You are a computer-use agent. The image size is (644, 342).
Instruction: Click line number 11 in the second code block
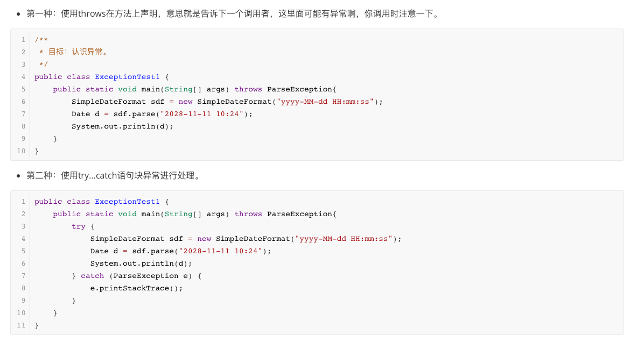click(22, 325)
